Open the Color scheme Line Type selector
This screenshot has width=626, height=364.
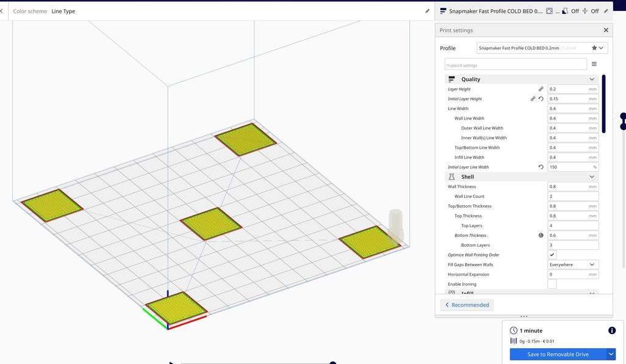63,11
